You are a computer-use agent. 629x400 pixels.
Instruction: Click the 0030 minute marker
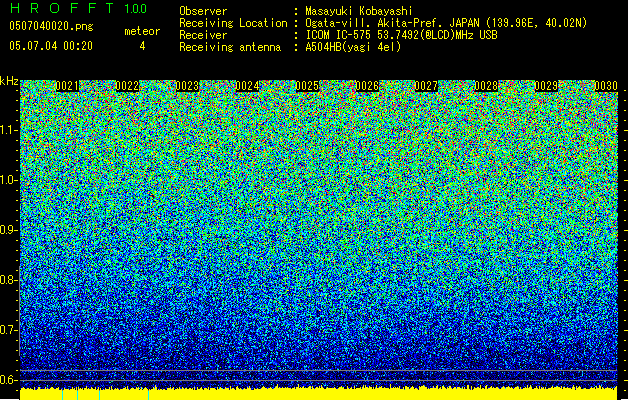pyautogui.click(x=606, y=86)
